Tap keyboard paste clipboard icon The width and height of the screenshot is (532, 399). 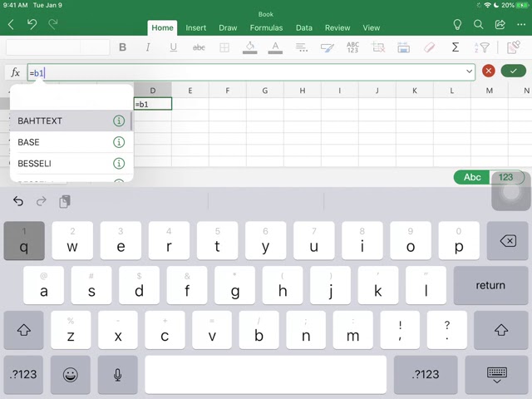pos(65,201)
